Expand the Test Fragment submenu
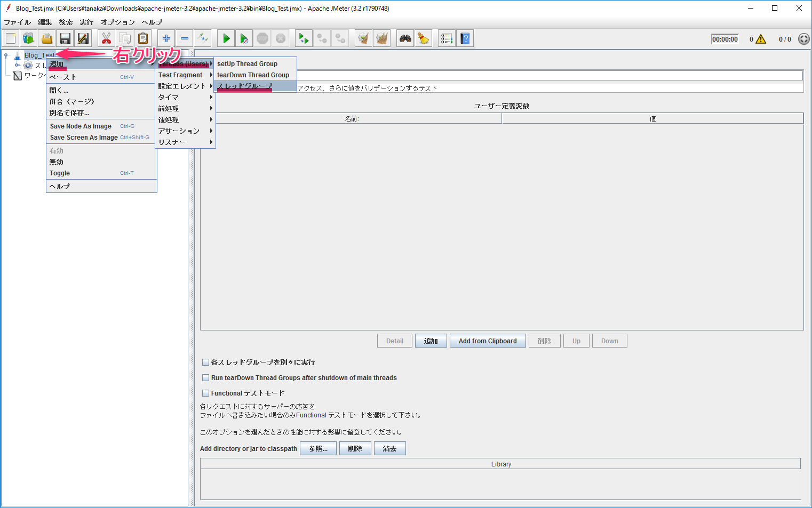The width and height of the screenshot is (812, 508). tap(185, 75)
